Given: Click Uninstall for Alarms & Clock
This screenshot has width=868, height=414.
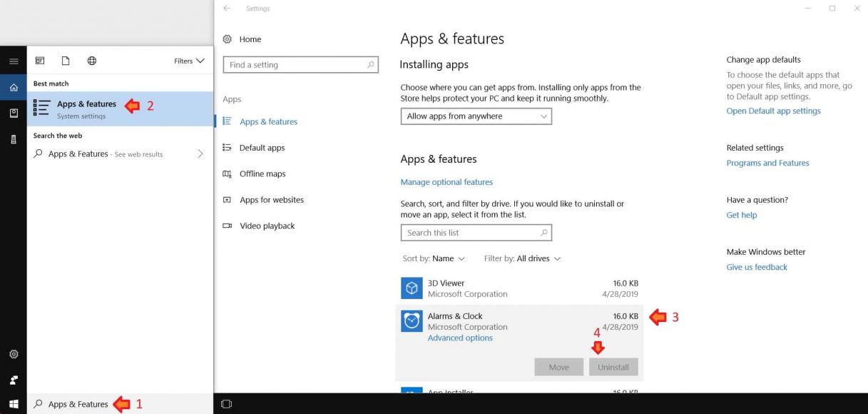Looking at the screenshot, I should pos(613,366).
